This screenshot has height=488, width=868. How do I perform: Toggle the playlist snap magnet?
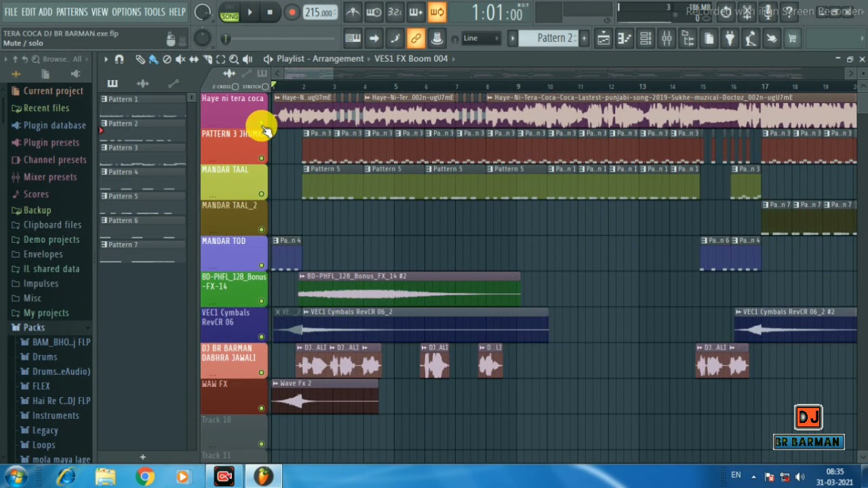click(119, 59)
